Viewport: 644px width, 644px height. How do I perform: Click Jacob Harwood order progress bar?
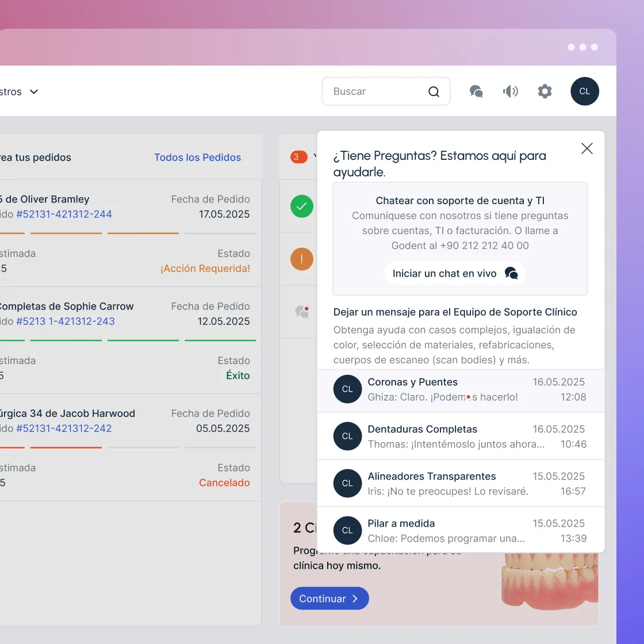click(x=128, y=448)
